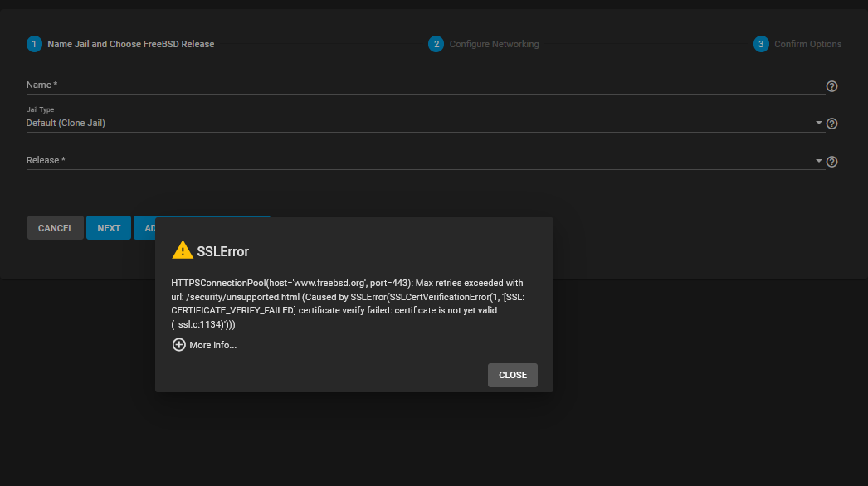Click the step 3 number circle
Screen dimensions: 868x486
761,44
